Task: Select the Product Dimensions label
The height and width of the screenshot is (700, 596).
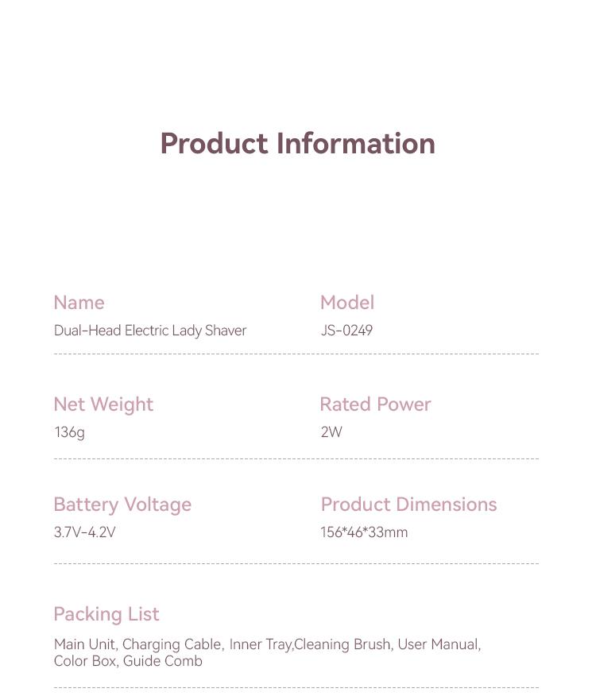Action: pos(408,505)
